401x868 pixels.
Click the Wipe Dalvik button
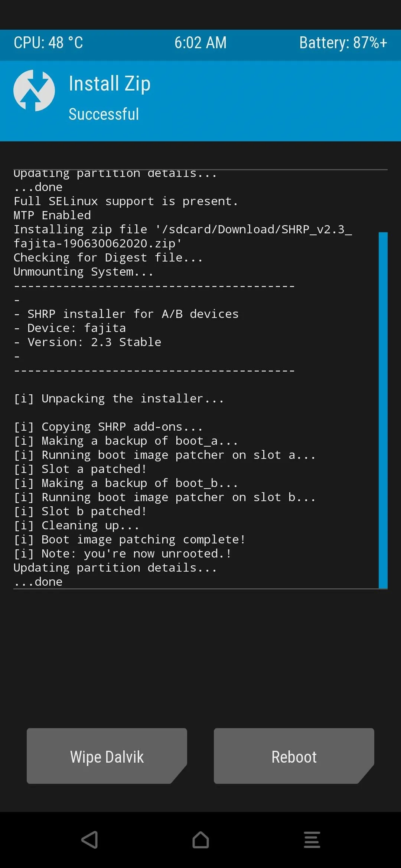[x=107, y=756]
